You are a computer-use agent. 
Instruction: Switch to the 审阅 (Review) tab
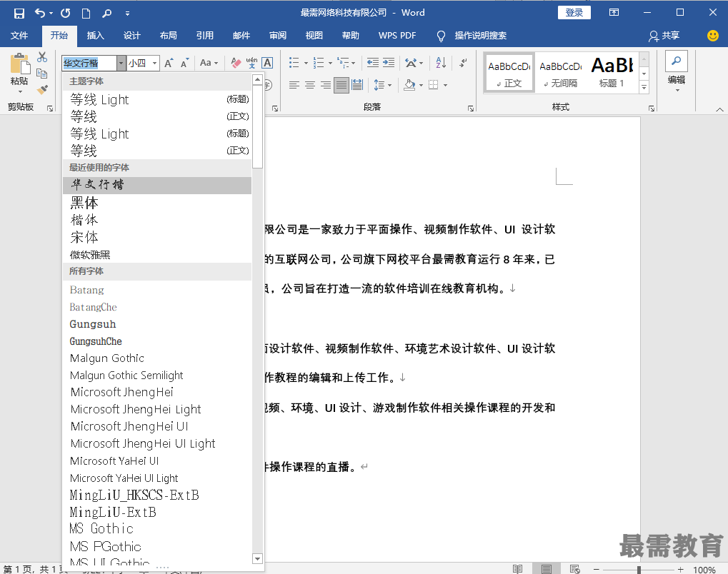[278, 36]
